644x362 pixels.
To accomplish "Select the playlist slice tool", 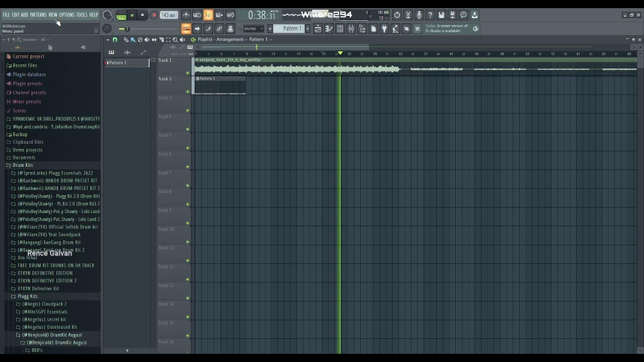I will click(x=161, y=39).
